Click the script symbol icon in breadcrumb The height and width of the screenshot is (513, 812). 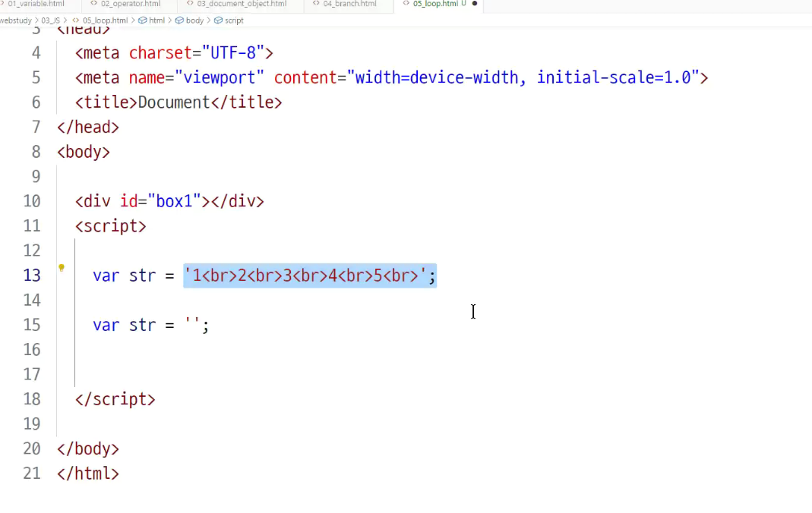[218, 20]
